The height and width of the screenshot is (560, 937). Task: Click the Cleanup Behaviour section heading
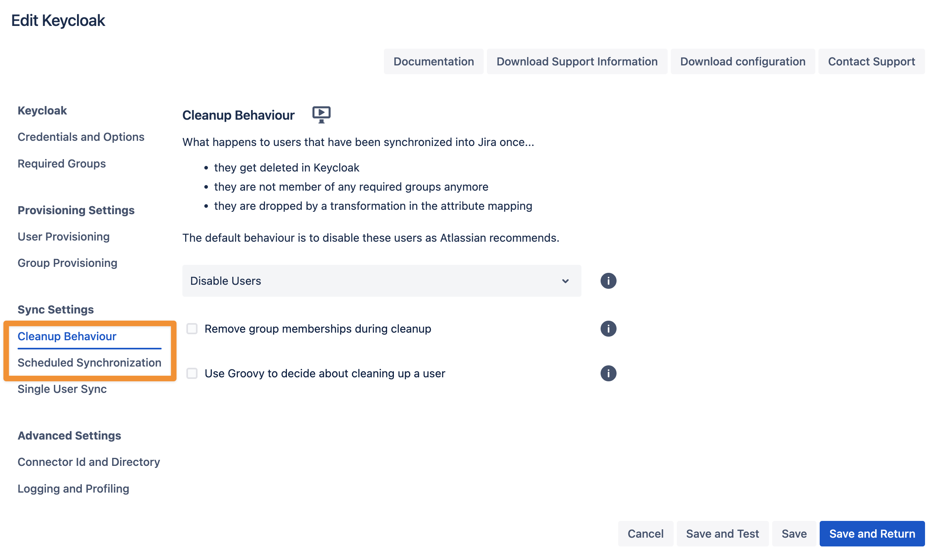(x=238, y=115)
